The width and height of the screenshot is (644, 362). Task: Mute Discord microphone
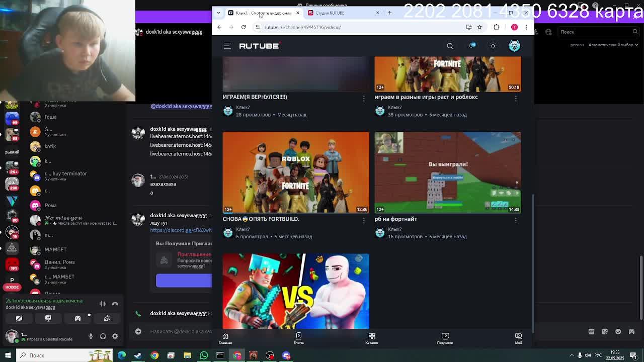click(x=91, y=336)
